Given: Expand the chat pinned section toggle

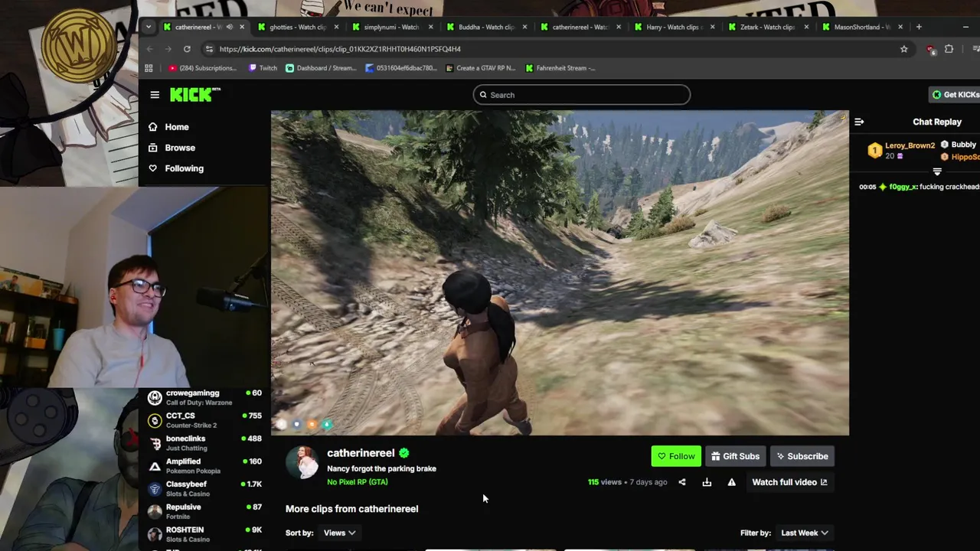Looking at the screenshot, I should [x=937, y=171].
